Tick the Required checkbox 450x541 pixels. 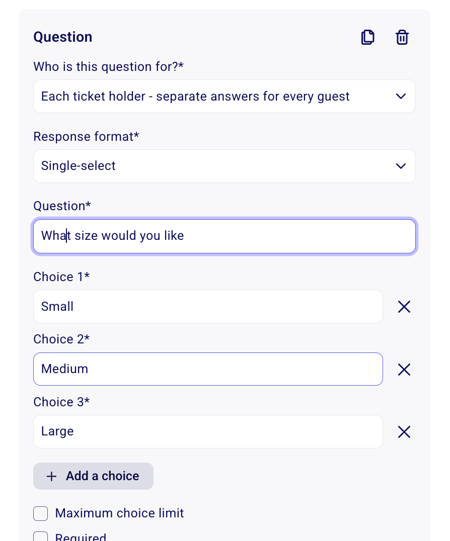pyautogui.click(x=41, y=537)
